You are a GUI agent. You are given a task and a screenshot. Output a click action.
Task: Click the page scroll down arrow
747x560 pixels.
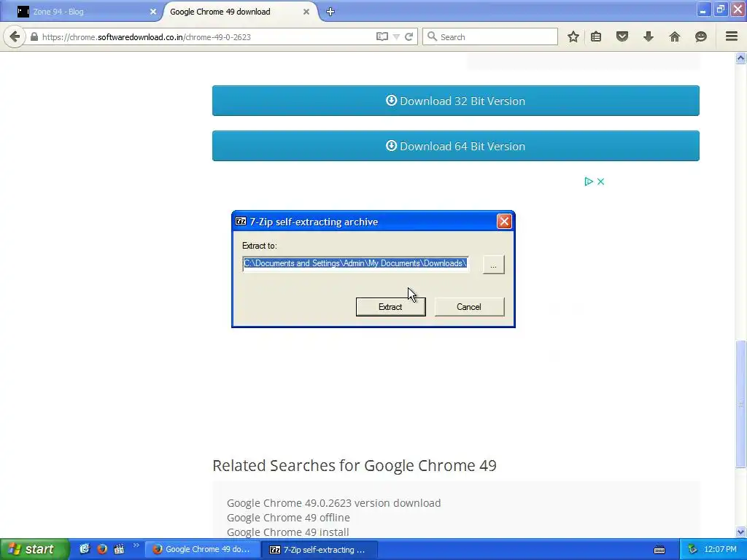(741, 532)
